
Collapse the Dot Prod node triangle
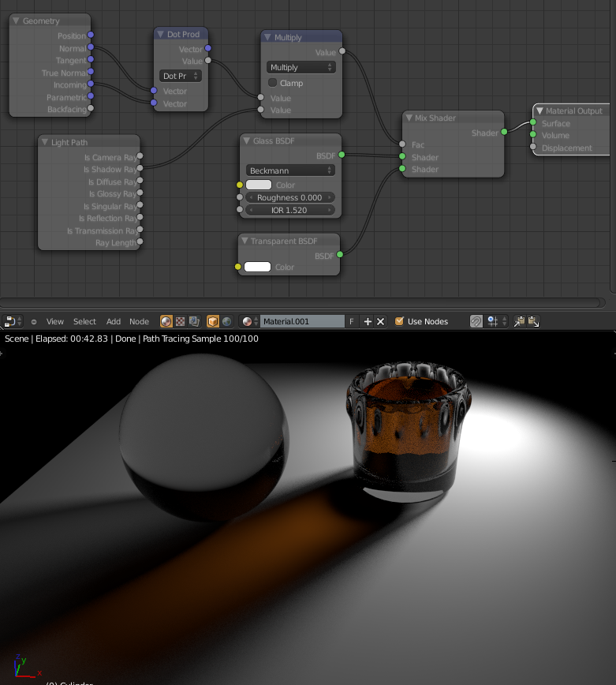coord(160,34)
